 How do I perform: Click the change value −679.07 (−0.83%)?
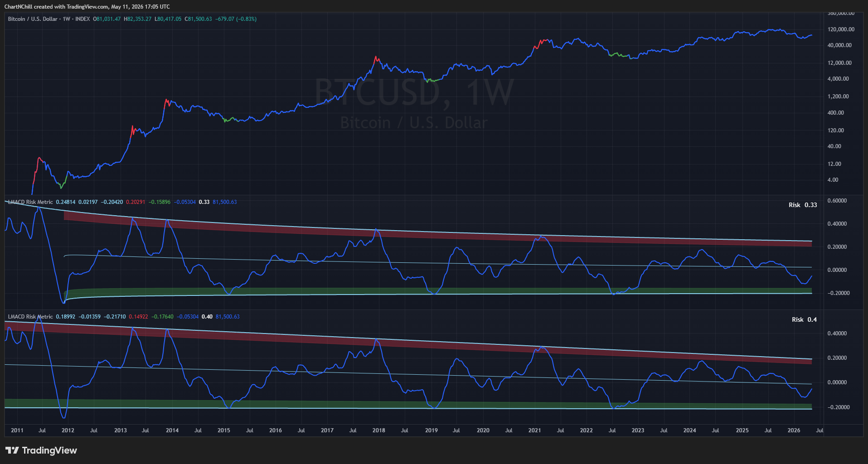236,19
